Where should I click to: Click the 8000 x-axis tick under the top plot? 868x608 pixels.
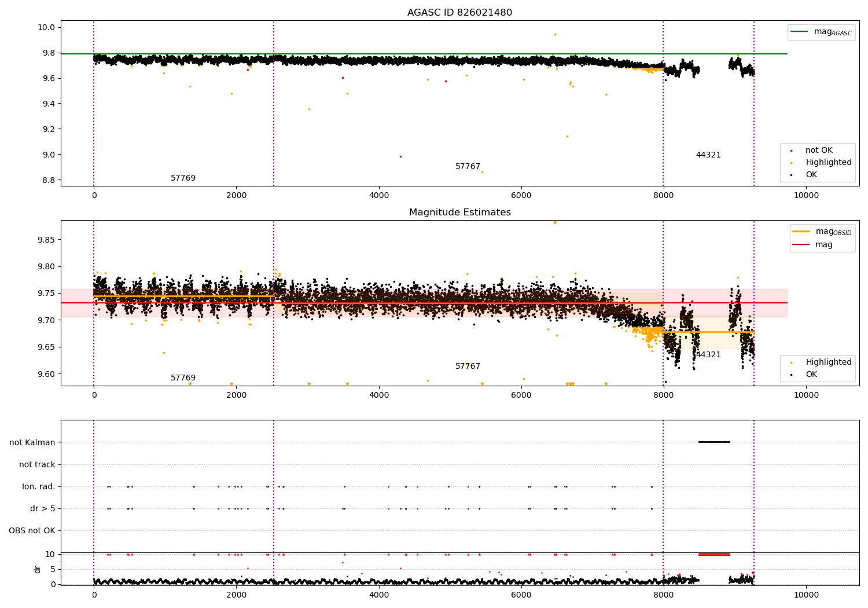663,195
